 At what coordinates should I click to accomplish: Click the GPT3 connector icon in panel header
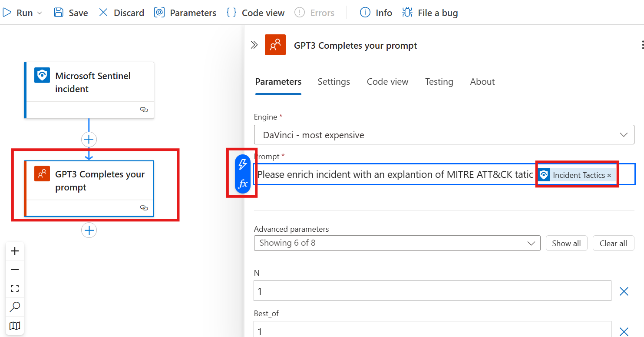pos(275,45)
